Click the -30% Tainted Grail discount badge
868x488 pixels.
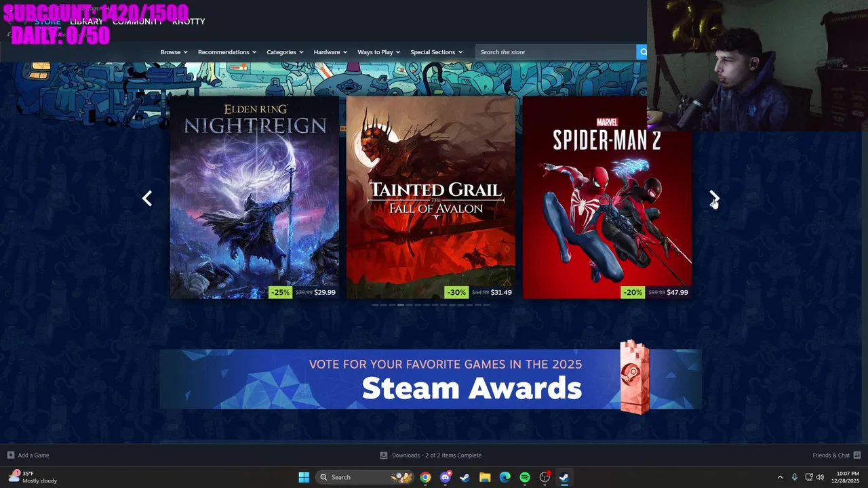click(456, 292)
